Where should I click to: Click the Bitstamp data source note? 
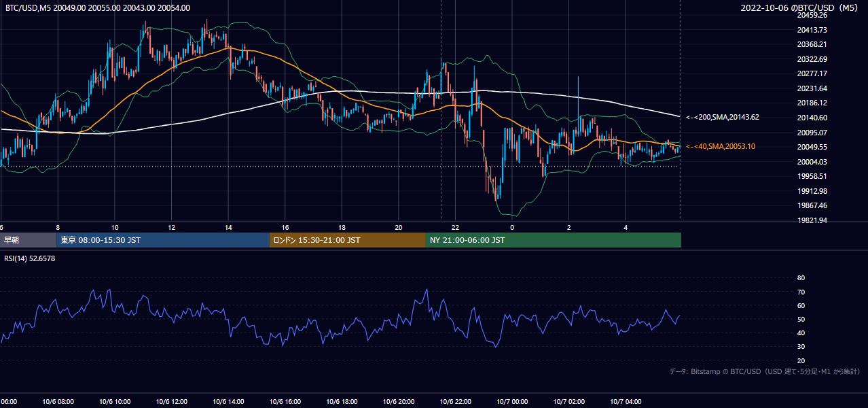point(765,371)
